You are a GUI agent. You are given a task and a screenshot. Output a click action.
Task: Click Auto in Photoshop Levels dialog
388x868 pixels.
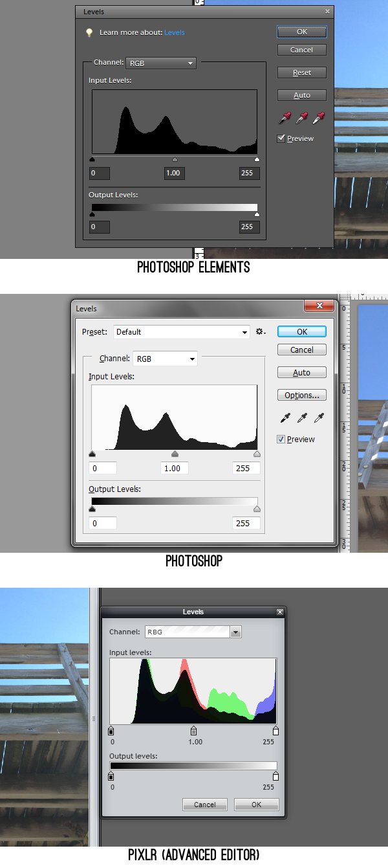[x=302, y=372]
